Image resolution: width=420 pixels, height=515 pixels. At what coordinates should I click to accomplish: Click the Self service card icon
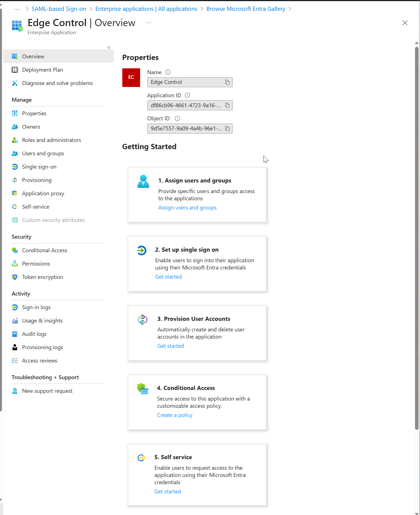141,458
